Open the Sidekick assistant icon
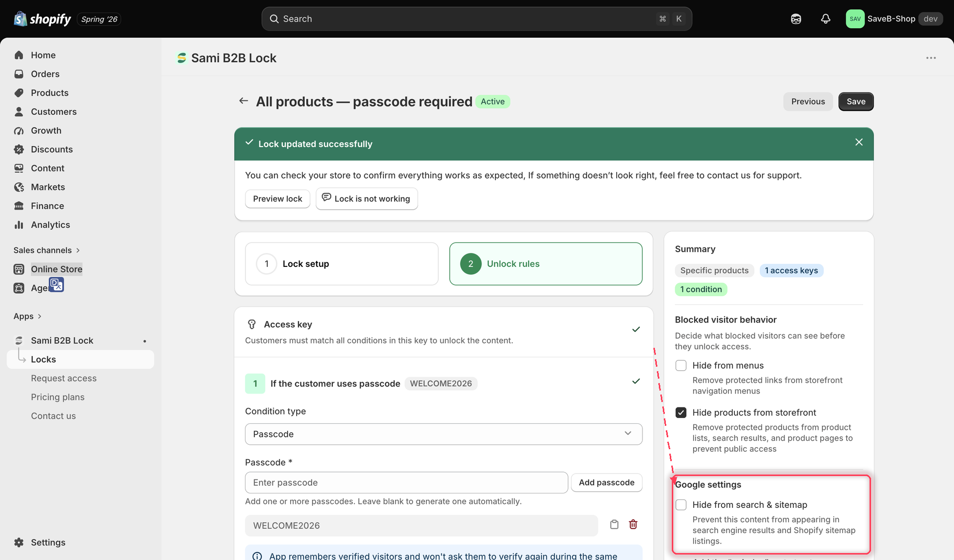This screenshot has width=954, height=560. point(796,19)
